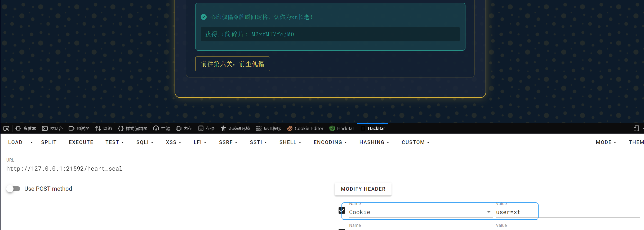Click the MODIFY HEADER button

(363, 189)
